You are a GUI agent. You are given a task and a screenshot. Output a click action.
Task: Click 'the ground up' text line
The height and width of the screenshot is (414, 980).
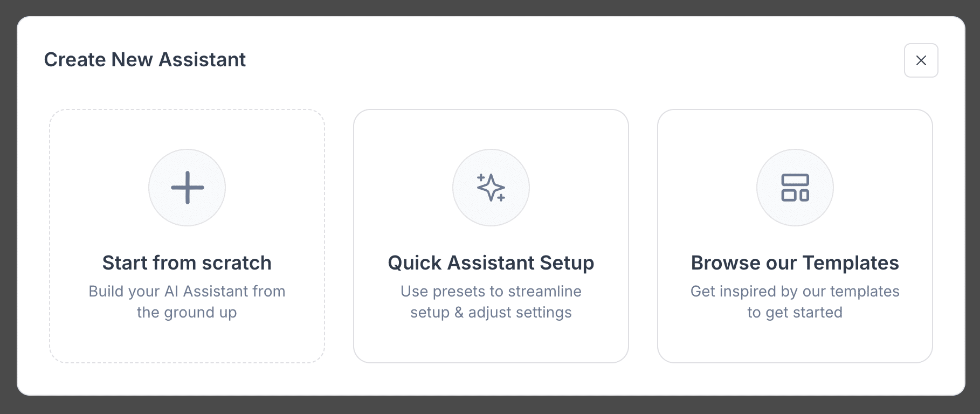pos(187,313)
